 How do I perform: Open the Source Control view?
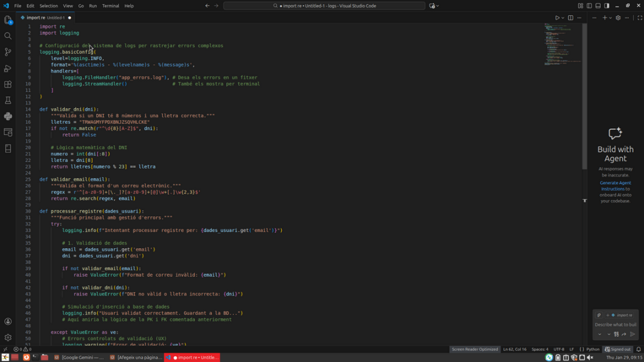(8, 52)
